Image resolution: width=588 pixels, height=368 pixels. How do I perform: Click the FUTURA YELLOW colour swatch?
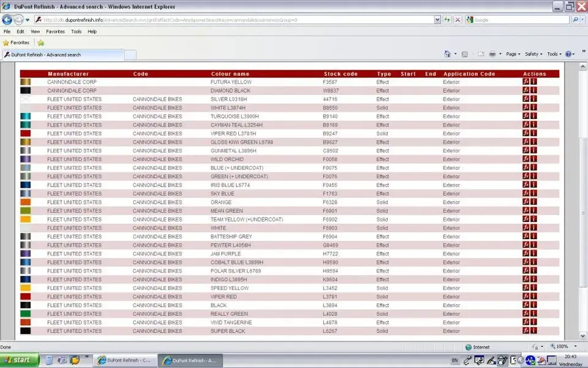tap(26, 82)
